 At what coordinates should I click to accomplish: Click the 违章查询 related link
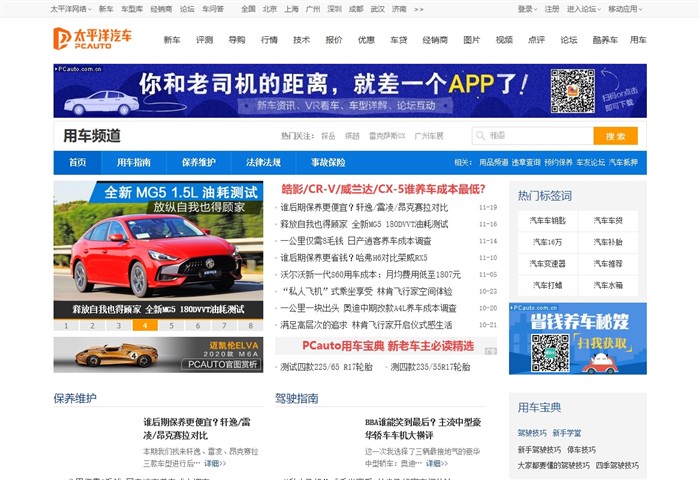(x=526, y=163)
